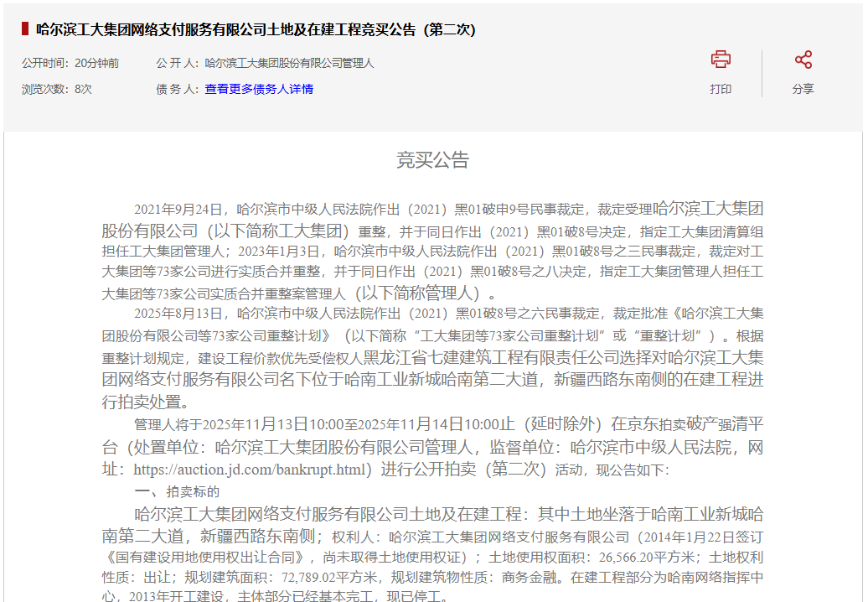Click the 分享 label under the share icon
Screen dimensions: 868x602
[803, 89]
